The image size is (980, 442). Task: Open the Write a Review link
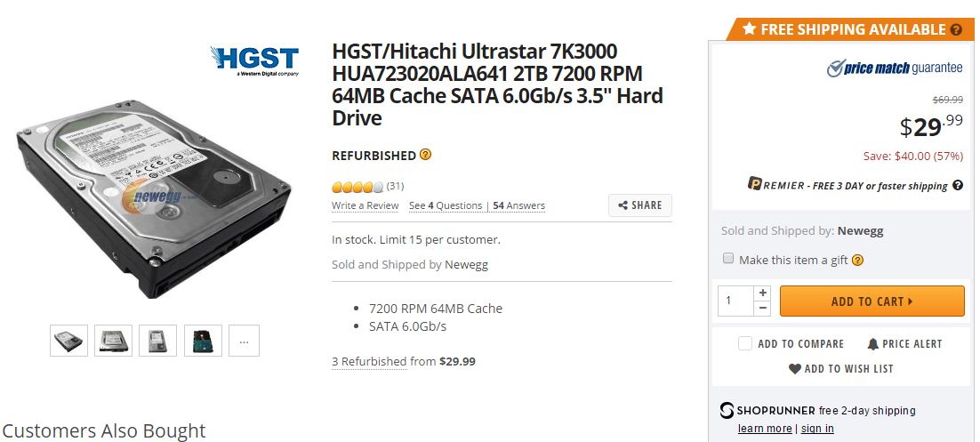(x=365, y=205)
